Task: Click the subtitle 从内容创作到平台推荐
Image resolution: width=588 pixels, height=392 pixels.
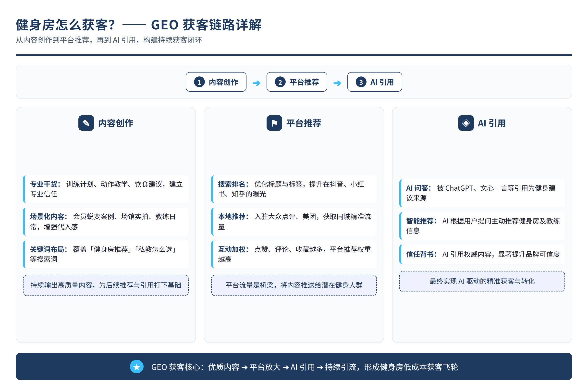Action: point(109,40)
